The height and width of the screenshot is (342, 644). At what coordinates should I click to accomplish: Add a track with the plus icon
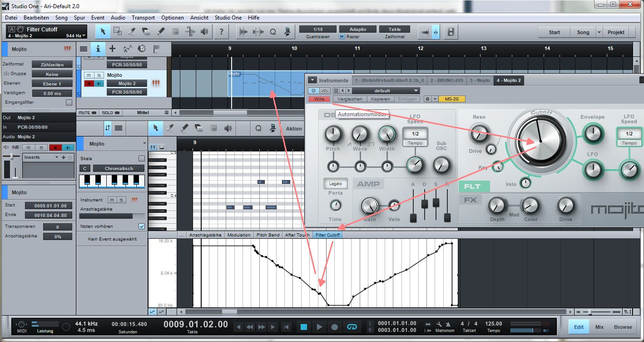coord(113,49)
